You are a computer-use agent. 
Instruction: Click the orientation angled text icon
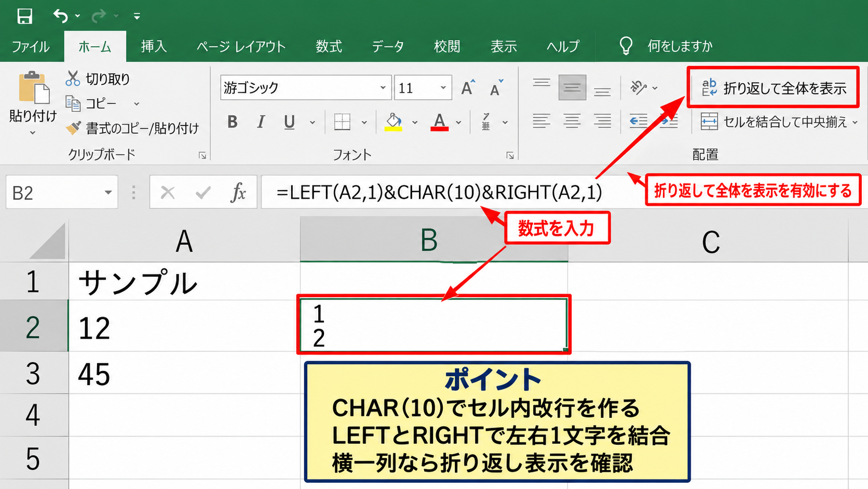click(x=638, y=87)
